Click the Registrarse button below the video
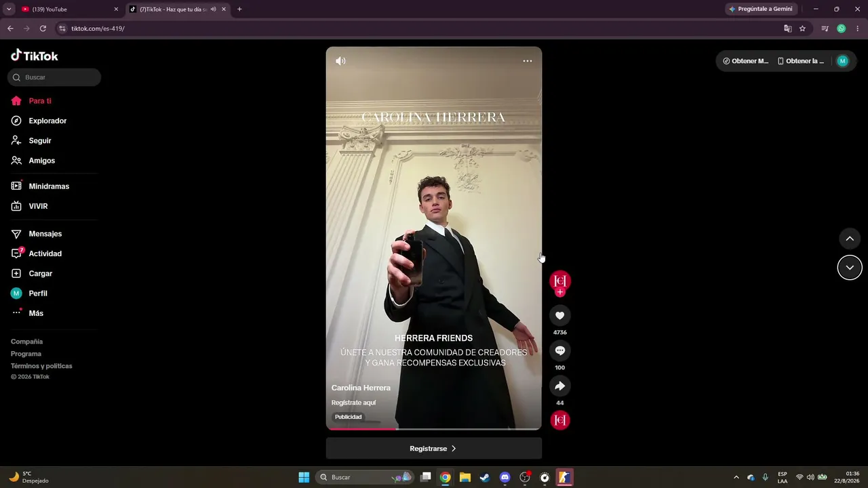 point(434,449)
